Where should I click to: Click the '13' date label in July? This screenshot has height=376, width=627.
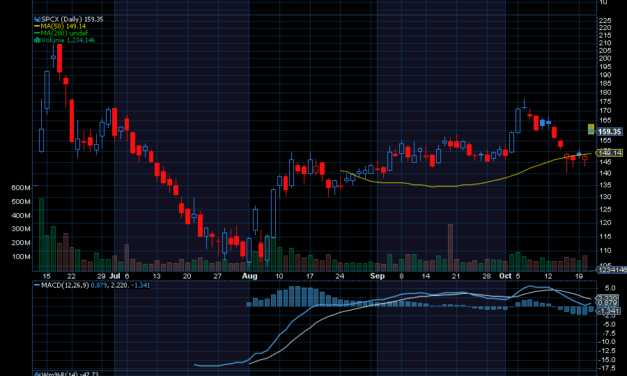click(156, 276)
